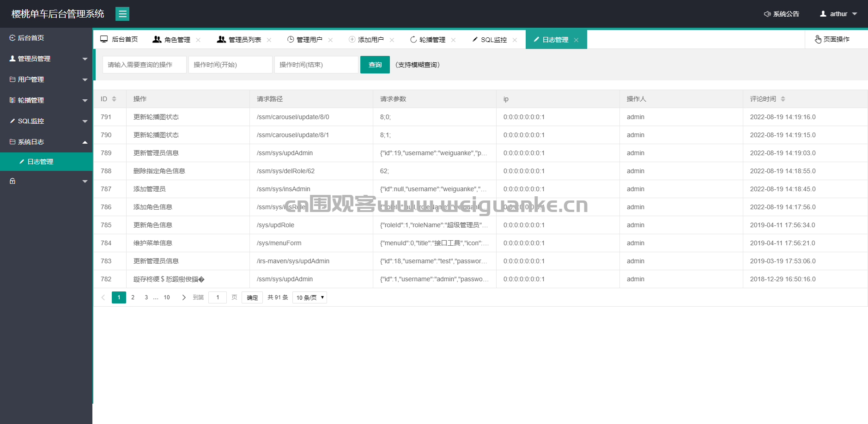Close the 轮播管理 tab
Viewport: 868px width, 424px height.
click(x=453, y=40)
